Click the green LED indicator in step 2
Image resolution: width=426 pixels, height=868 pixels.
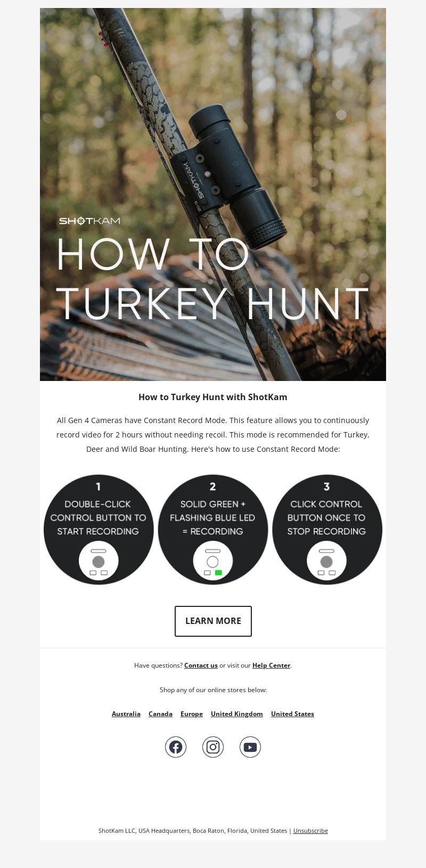click(x=218, y=573)
